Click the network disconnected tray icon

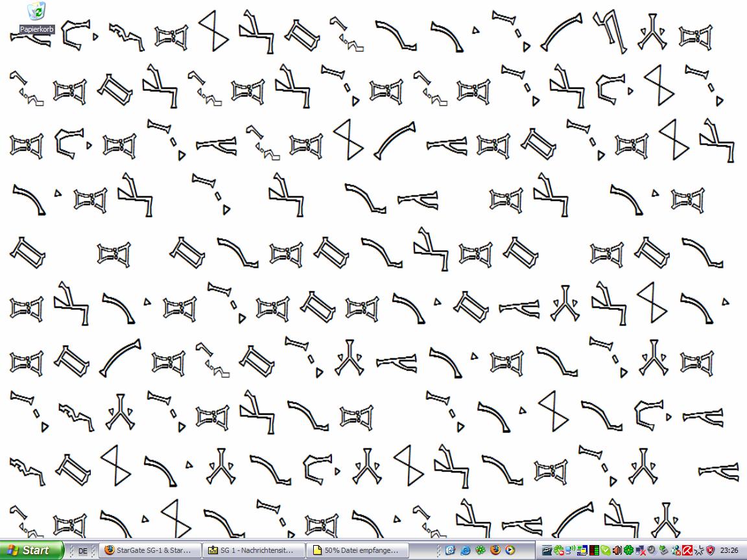point(640,550)
